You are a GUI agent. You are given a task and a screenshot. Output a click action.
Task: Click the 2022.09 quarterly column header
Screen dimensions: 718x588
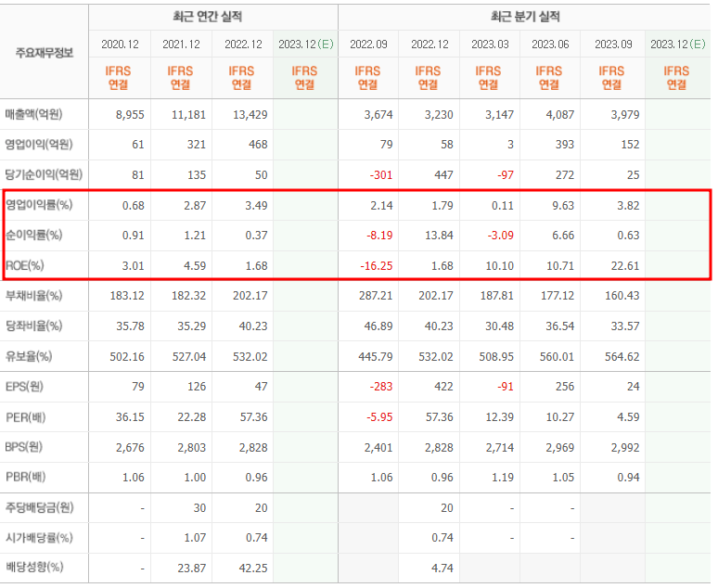pyautogui.click(x=368, y=45)
